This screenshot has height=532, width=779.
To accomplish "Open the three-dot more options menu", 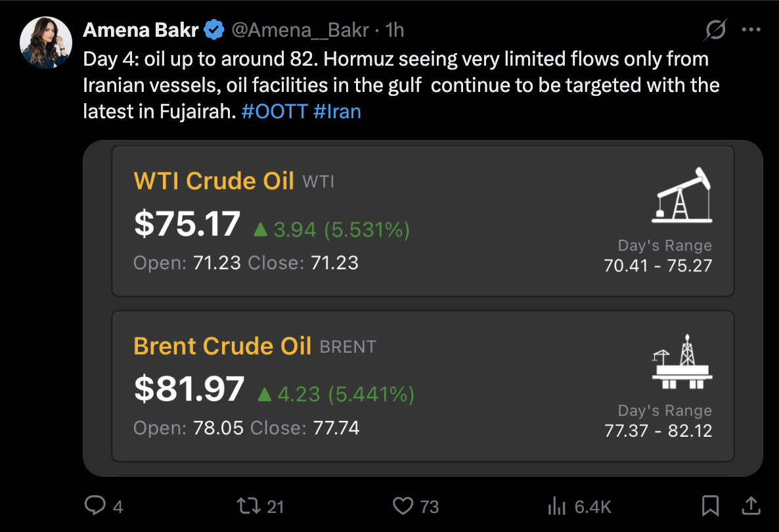I will 751,30.
